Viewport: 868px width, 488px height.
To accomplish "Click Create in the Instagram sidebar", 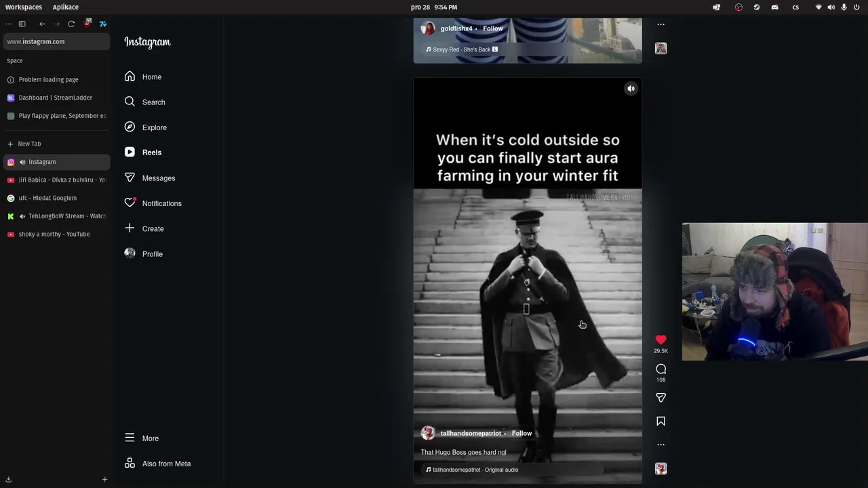I will pos(153,229).
